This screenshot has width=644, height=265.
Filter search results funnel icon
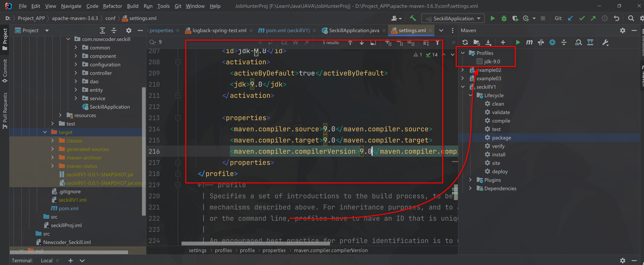click(437, 43)
